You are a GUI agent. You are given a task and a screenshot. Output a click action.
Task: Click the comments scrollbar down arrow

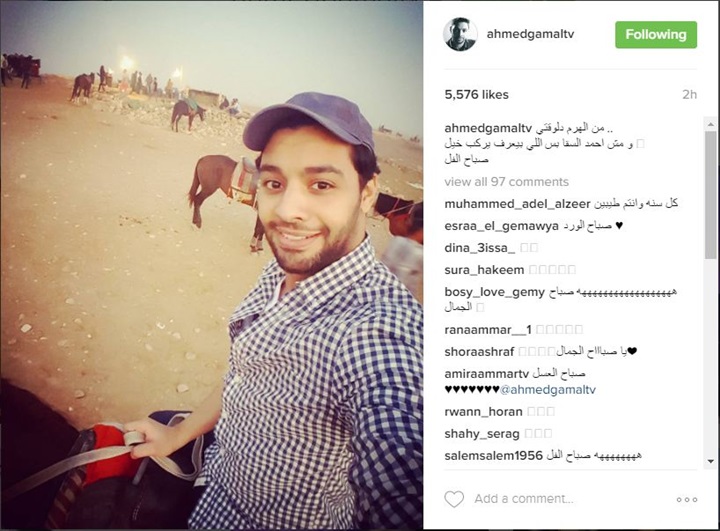[x=710, y=461]
